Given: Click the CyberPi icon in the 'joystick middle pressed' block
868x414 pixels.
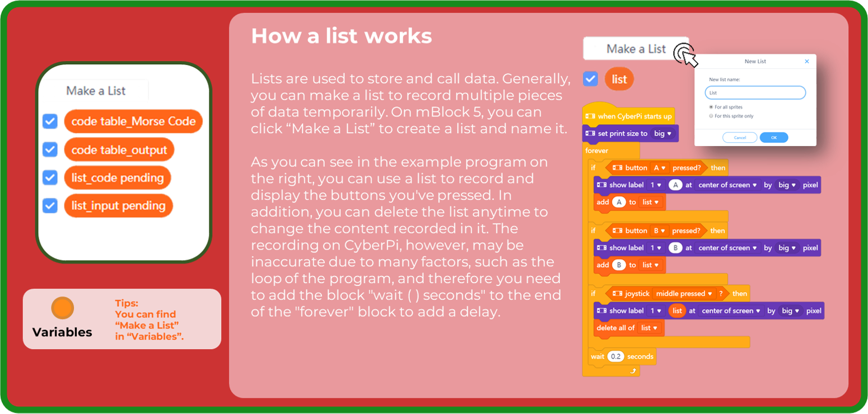Looking at the screenshot, I should (617, 294).
